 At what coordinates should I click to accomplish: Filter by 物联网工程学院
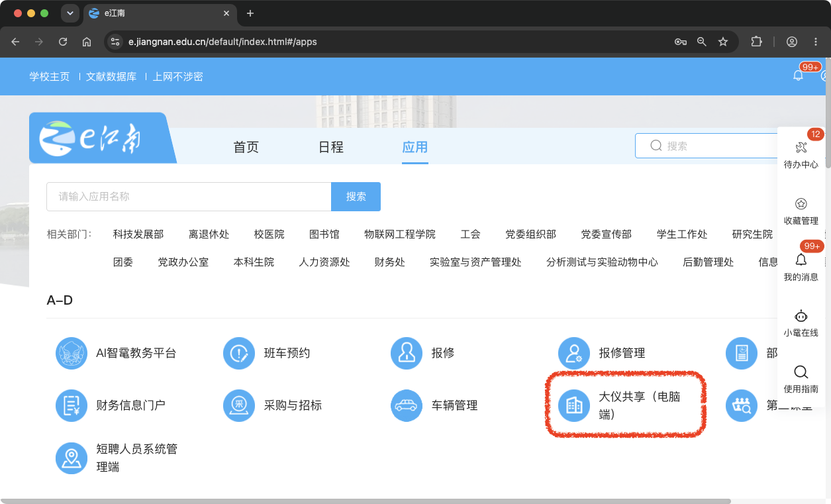pos(400,234)
